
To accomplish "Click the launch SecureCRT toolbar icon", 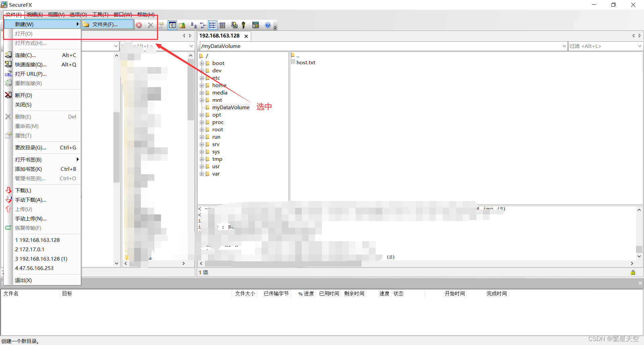I will point(234,25).
